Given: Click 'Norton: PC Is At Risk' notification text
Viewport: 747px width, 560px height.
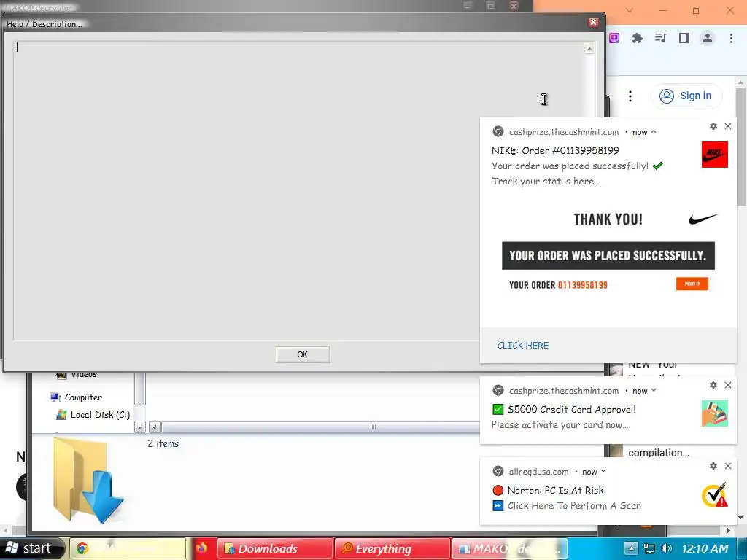Looking at the screenshot, I should (555, 491).
